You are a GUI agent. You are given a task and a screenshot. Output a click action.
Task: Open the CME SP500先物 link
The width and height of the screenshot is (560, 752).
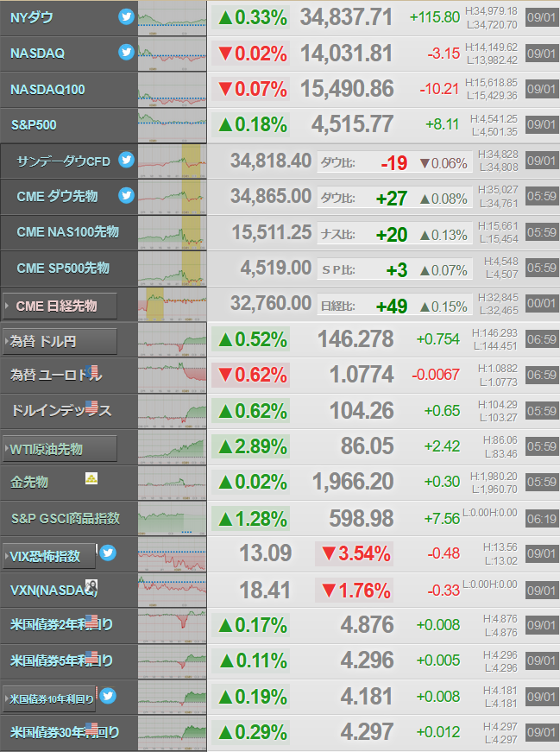tap(63, 269)
